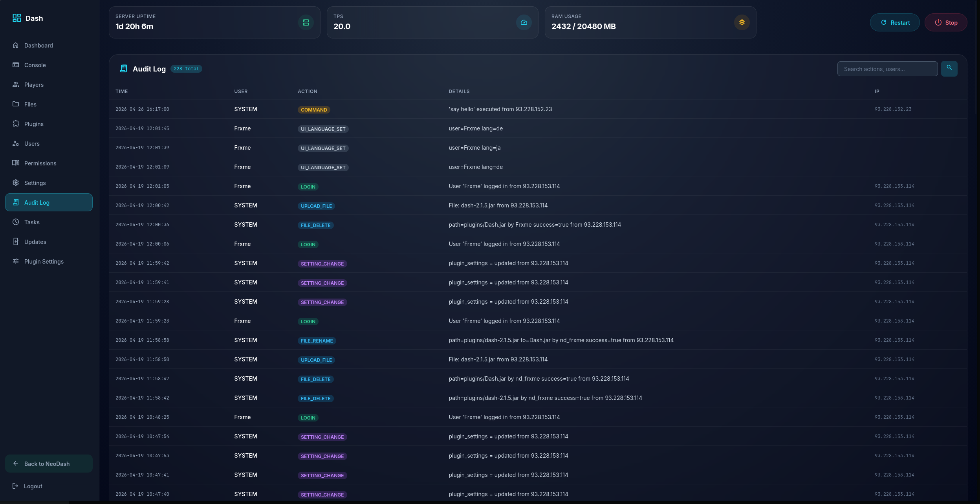Click FILE_DELETE tag at 11:58:42

[315, 398]
